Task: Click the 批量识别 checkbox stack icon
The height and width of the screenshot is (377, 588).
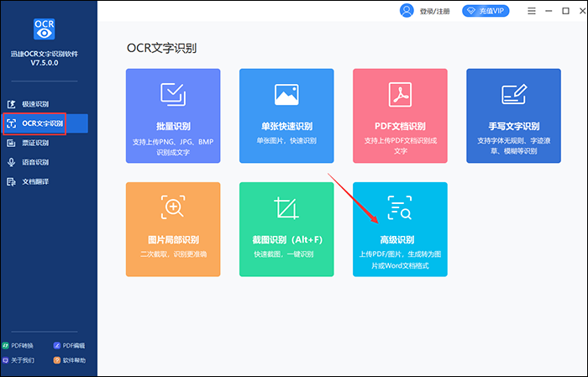Action: click(x=173, y=94)
